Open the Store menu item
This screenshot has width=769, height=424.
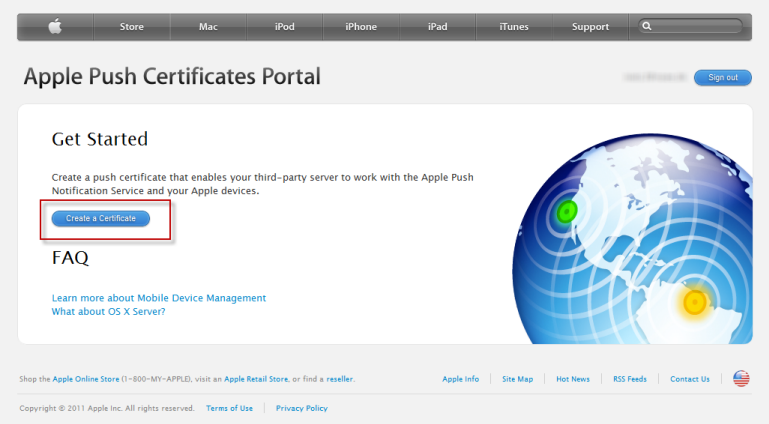[x=132, y=27]
